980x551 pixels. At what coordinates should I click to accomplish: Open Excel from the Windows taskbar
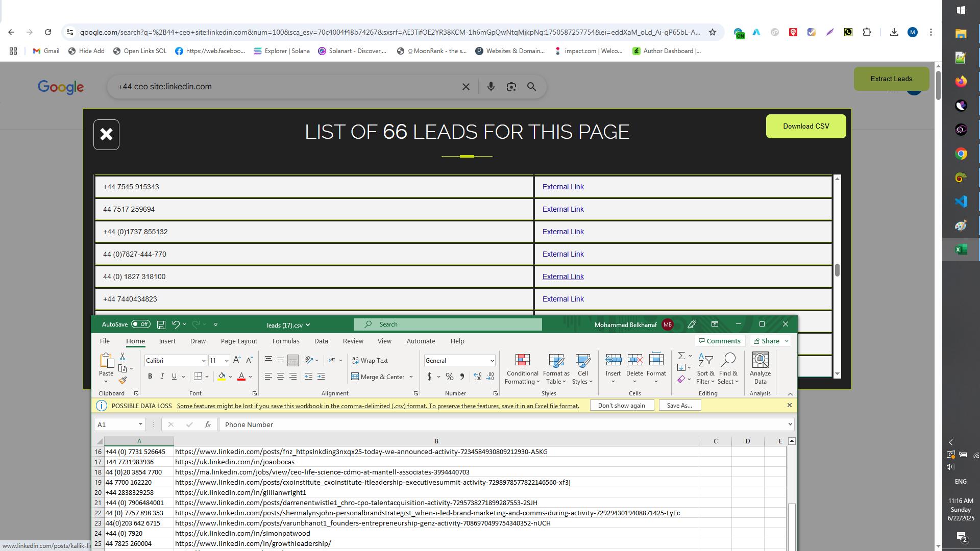[x=961, y=249]
